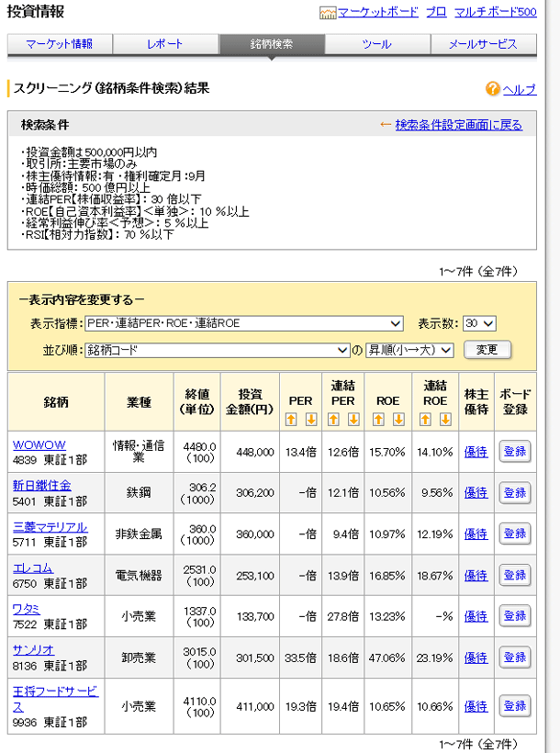The width and height of the screenshot is (560, 753).
Task: Open the WOWOW stock link
Action: point(39,444)
